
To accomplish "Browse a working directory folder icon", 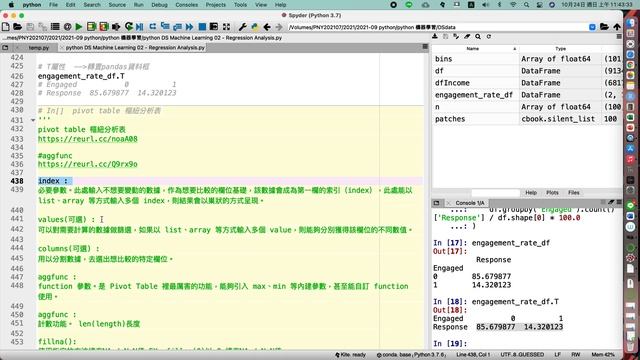I will [x=604, y=27].
